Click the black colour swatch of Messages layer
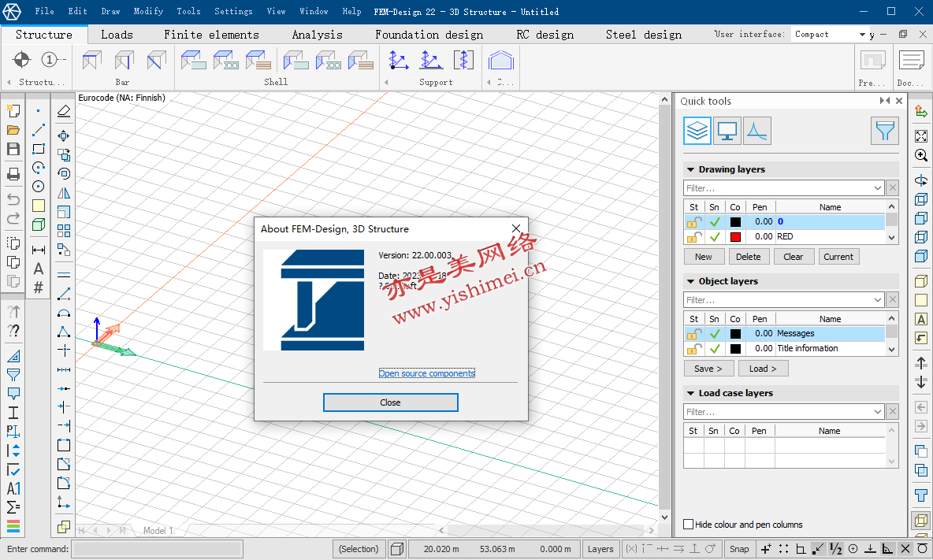This screenshot has width=933, height=560. [x=735, y=333]
